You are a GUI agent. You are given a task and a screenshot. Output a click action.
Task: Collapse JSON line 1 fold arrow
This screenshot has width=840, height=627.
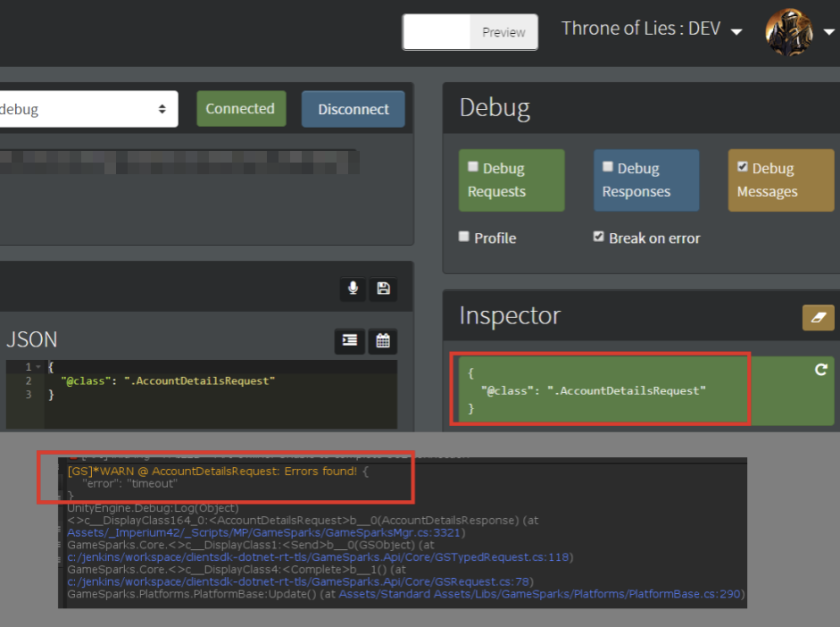click(38, 367)
